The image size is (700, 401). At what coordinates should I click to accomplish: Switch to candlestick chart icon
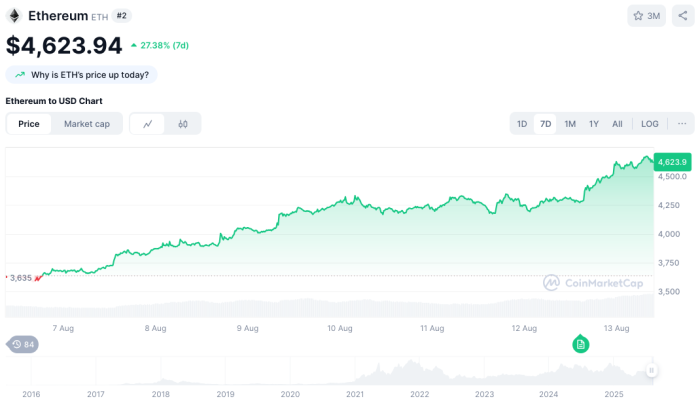(x=183, y=124)
